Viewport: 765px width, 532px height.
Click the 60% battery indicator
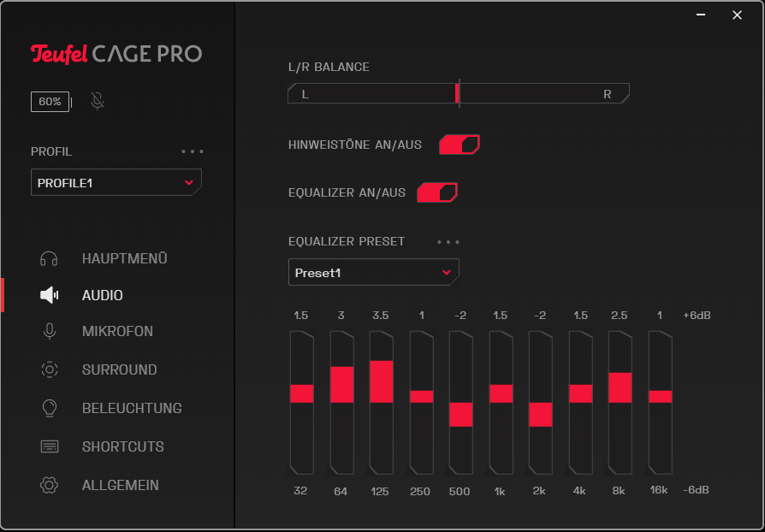(x=50, y=102)
